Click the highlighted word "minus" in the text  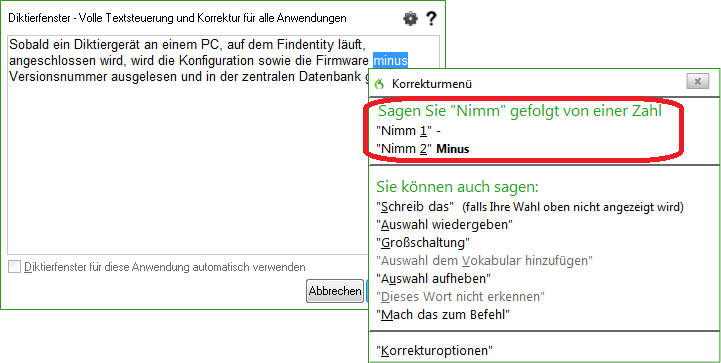point(390,60)
